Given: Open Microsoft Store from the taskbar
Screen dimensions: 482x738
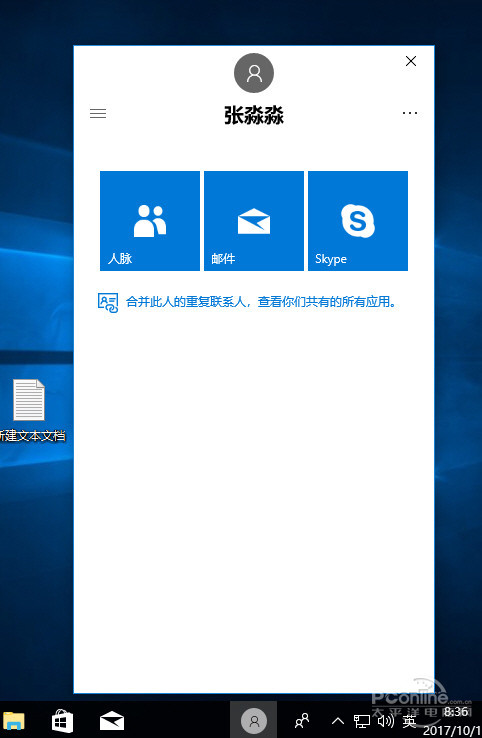Looking at the screenshot, I should point(62,721).
